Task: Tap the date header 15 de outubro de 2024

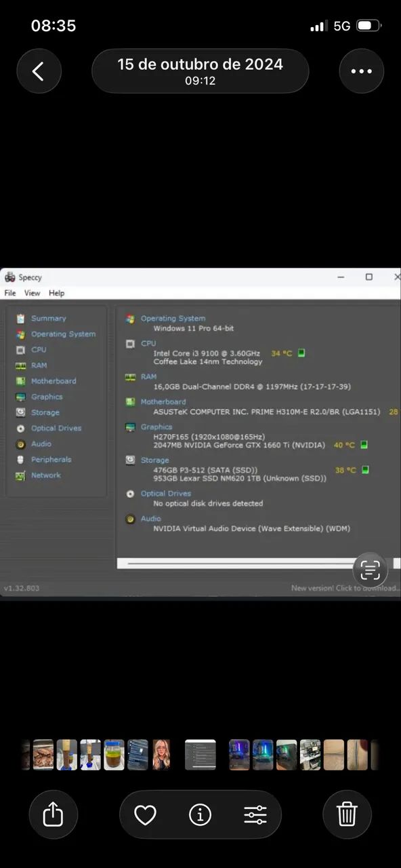Action: click(x=200, y=64)
